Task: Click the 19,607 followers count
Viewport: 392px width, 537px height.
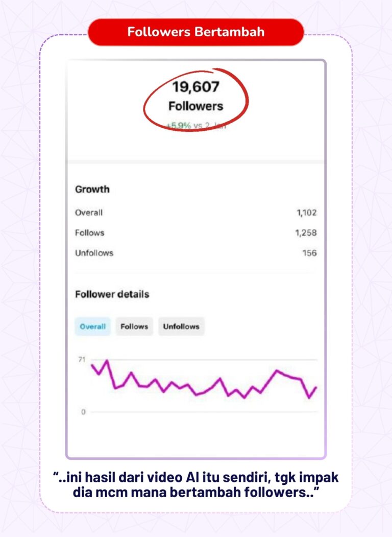Action: [x=195, y=87]
